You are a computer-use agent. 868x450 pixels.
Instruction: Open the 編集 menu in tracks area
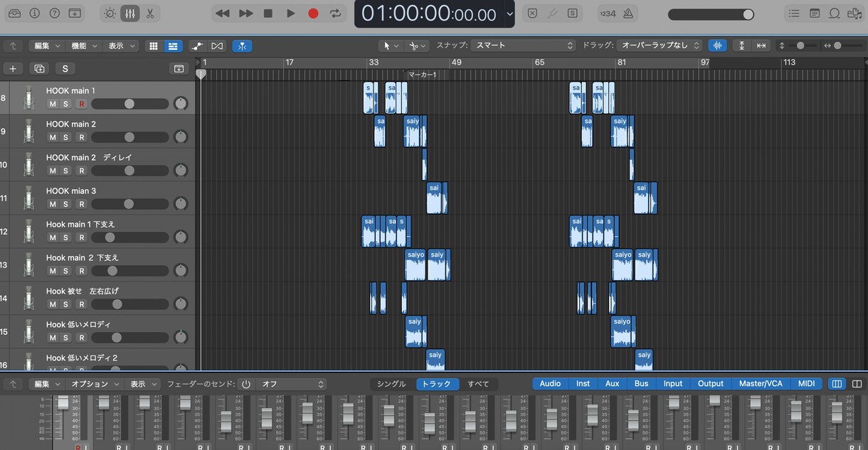[46, 45]
